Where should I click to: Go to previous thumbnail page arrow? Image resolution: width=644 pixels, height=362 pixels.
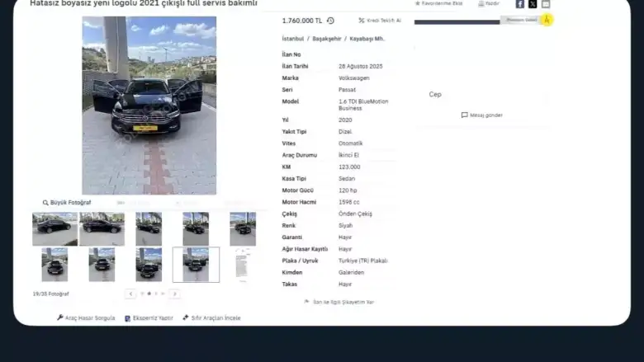click(x=130, y=294)
